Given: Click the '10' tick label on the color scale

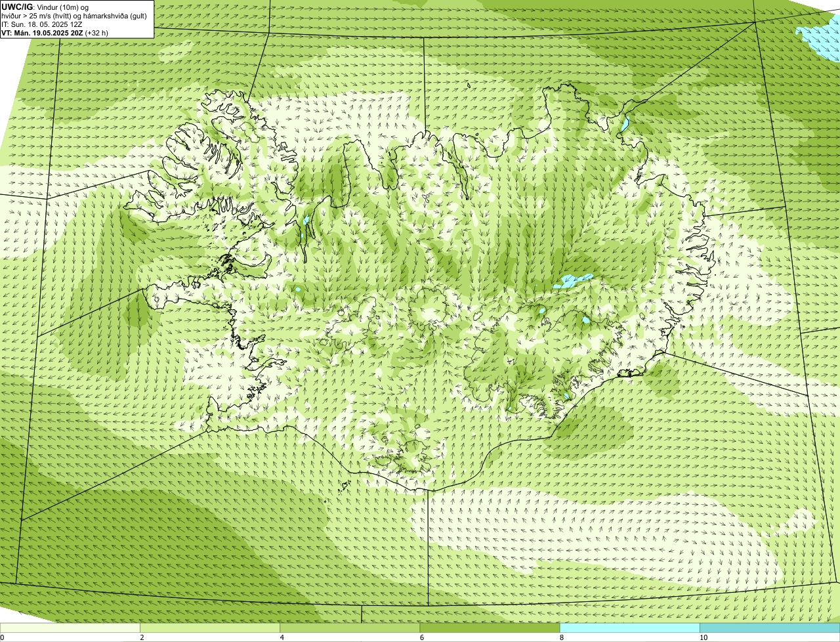Looking at the screenshot, I should [x=703, y=637].
